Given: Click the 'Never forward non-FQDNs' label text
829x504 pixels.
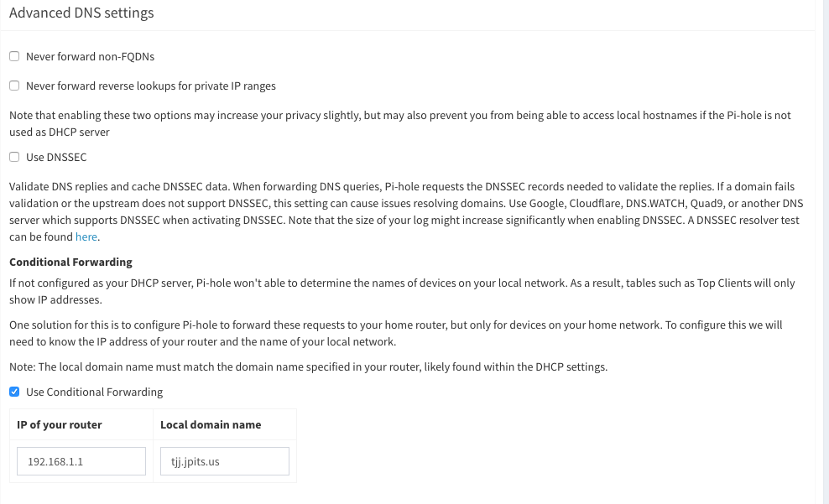Looking at the screenshot, I should click(x=90, y=57).
